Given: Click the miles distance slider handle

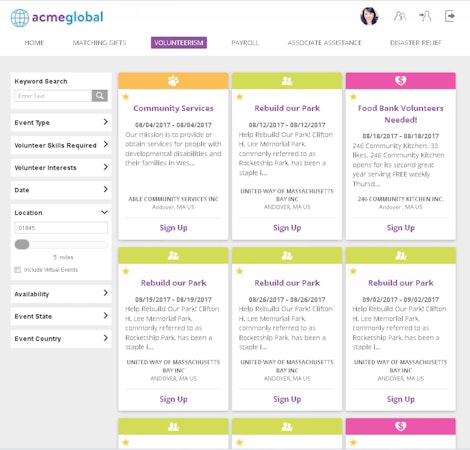Looking at the screenshot, I should (22, 244).
